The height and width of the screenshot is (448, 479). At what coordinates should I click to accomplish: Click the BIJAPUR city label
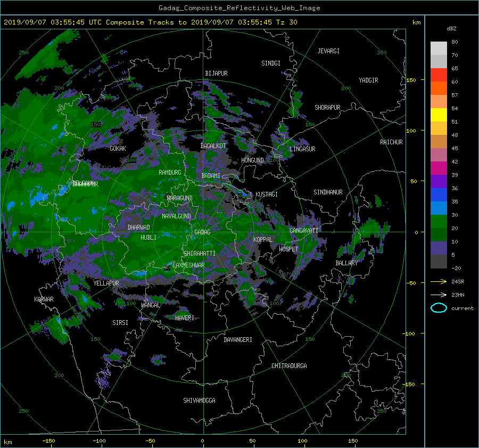(x=216, y=74)
